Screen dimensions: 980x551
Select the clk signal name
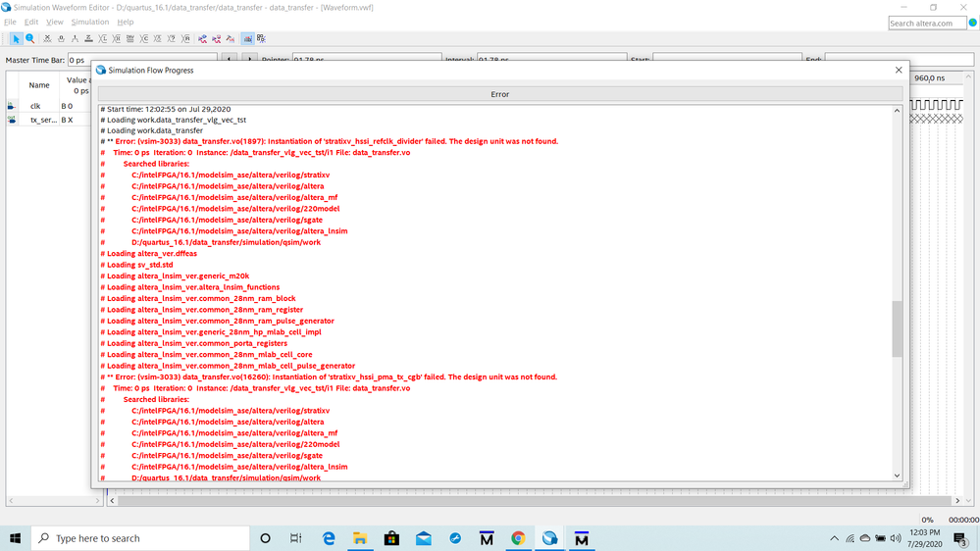pyautogui.click(x=35, y=106)
